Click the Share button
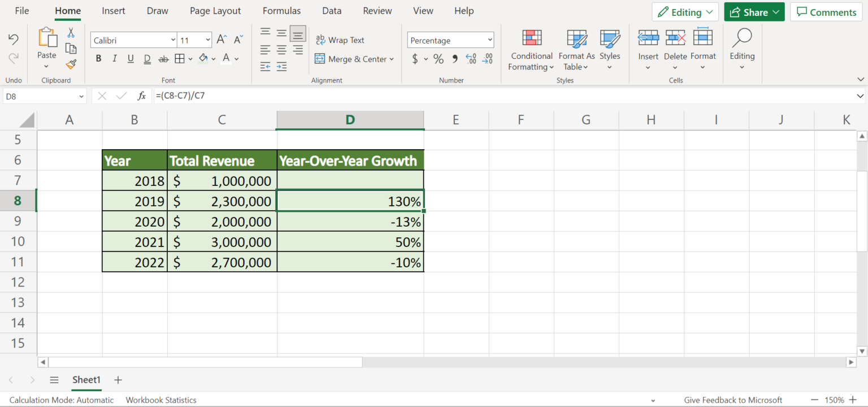Viewport: 868px width, 407px height. click(754, 11)
